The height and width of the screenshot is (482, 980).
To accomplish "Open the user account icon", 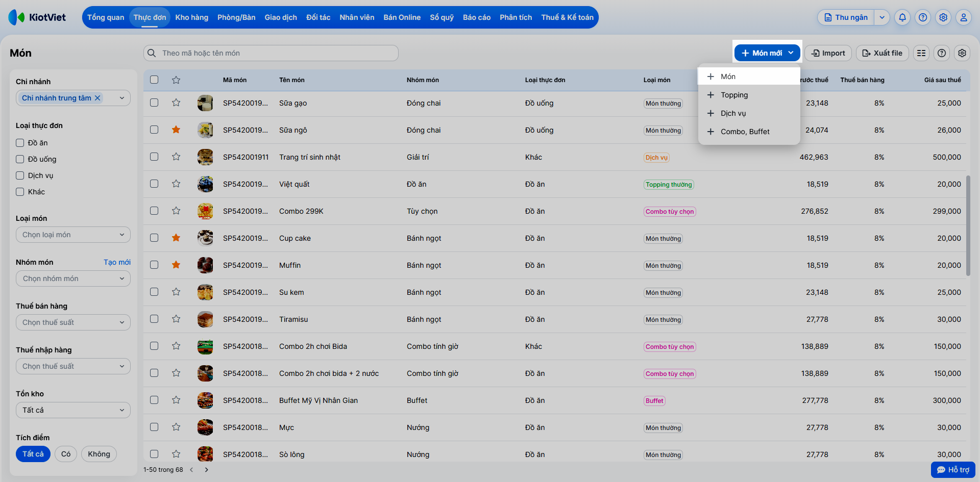I will (964, 17).
